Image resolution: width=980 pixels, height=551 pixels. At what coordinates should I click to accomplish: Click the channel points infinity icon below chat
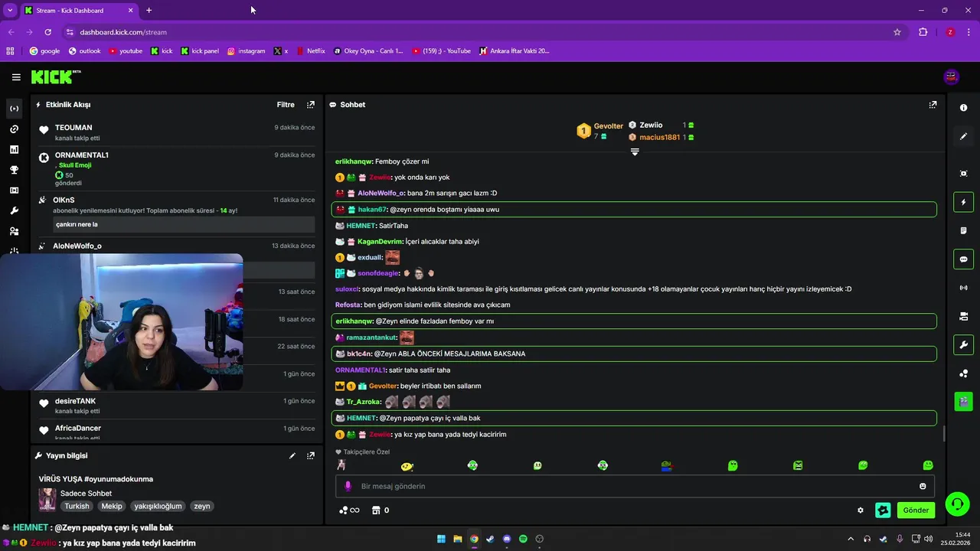point(349,510)
